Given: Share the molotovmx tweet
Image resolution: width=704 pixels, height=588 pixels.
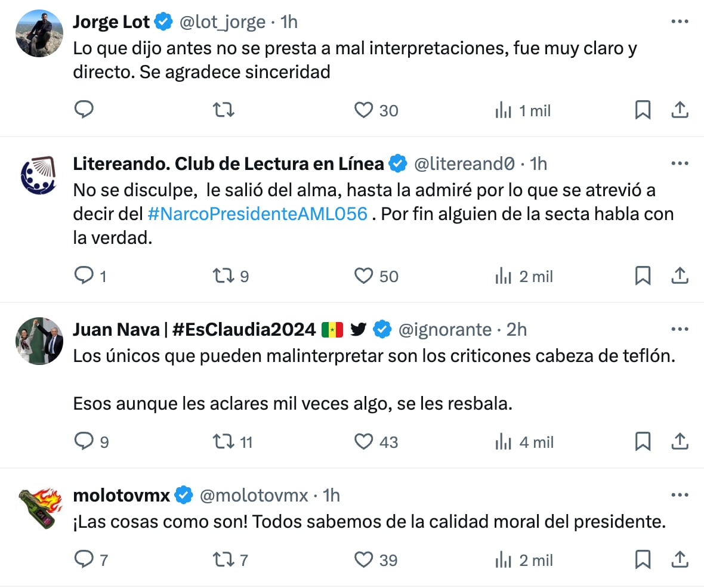Looking at the screenshot, I should 680,560.
